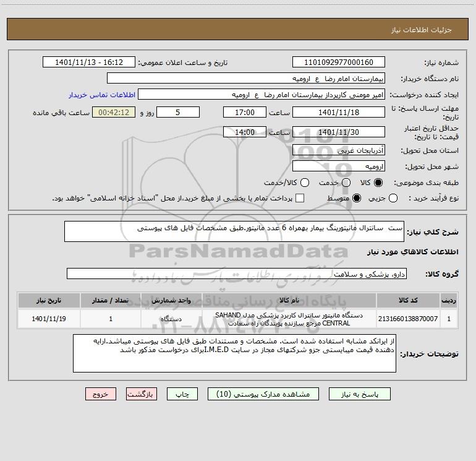The image size is (476, 461).
Task: Select the کالا radio button
Action: pyautogui.click(x=378, y=183)
